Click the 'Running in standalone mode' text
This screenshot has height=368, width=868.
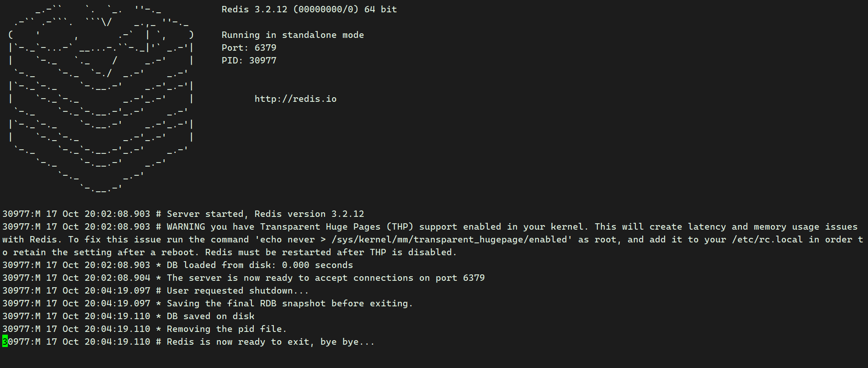click(293, 35)
